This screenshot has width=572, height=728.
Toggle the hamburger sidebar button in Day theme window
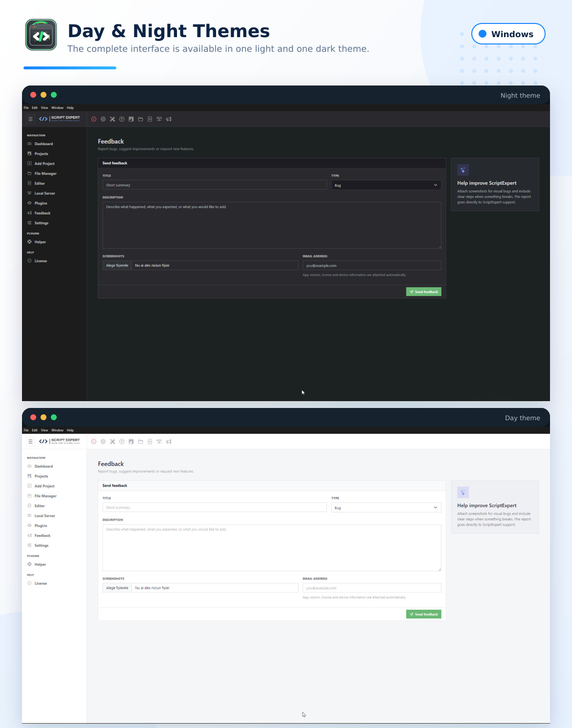(x=30, y=441)
